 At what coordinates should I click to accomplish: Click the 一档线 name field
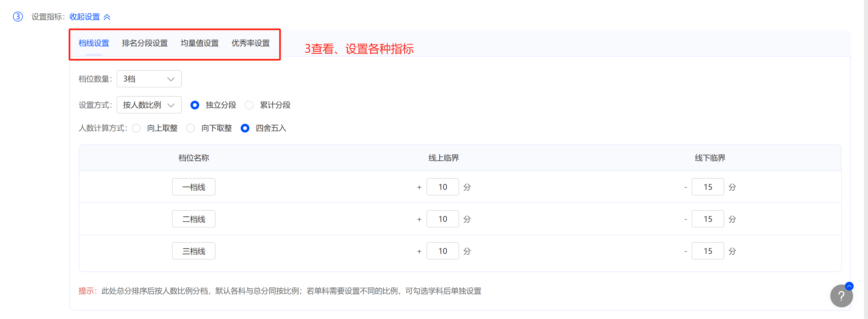click(193, 187)
